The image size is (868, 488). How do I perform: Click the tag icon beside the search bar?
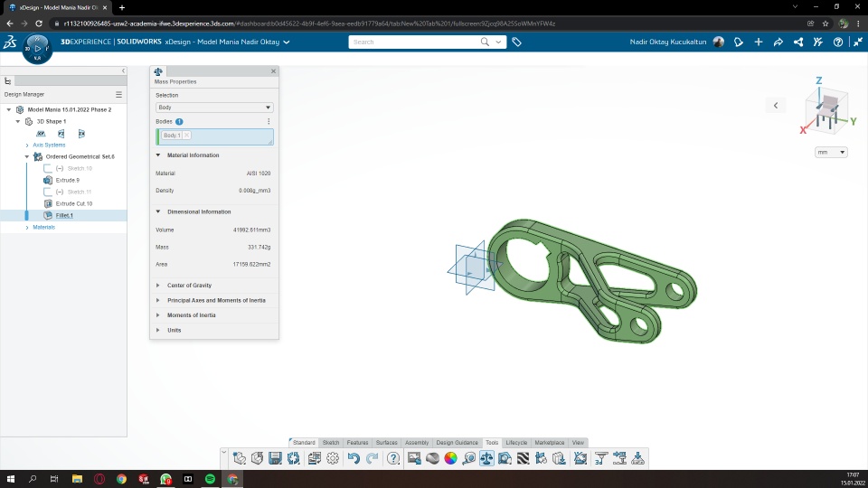point(516,42)
